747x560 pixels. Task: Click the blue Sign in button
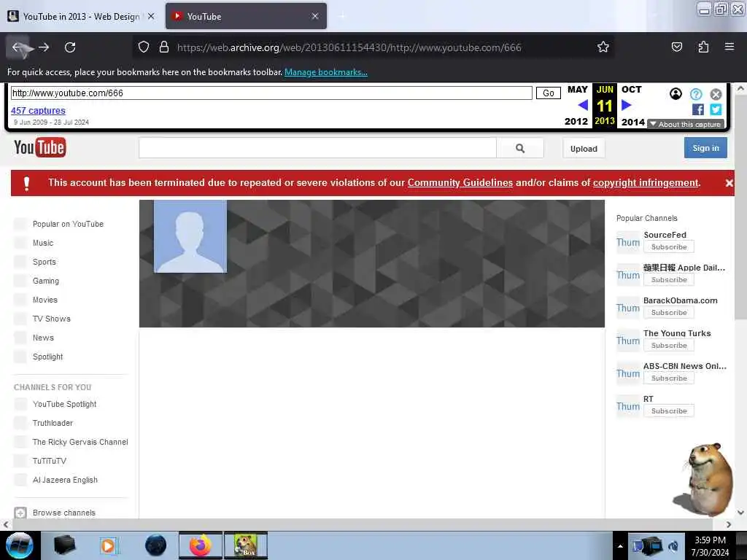pos(705,148)
